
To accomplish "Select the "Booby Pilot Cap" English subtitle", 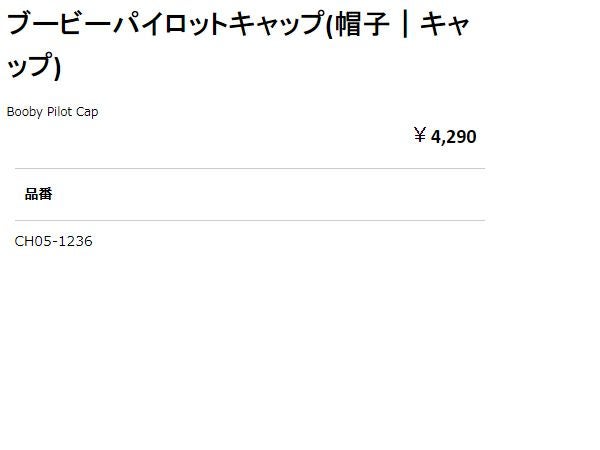I will 52,112.
